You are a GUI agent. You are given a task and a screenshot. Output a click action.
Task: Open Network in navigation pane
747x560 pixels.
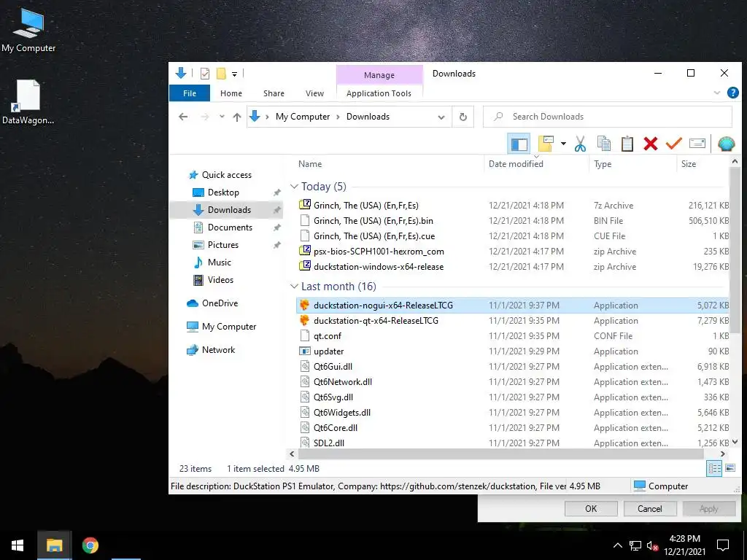click(218, 350)
